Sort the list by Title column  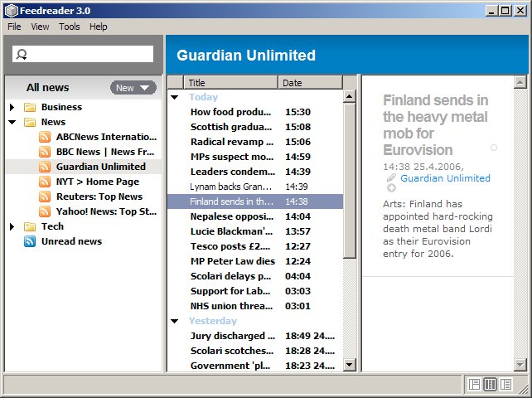pos(230,83)
